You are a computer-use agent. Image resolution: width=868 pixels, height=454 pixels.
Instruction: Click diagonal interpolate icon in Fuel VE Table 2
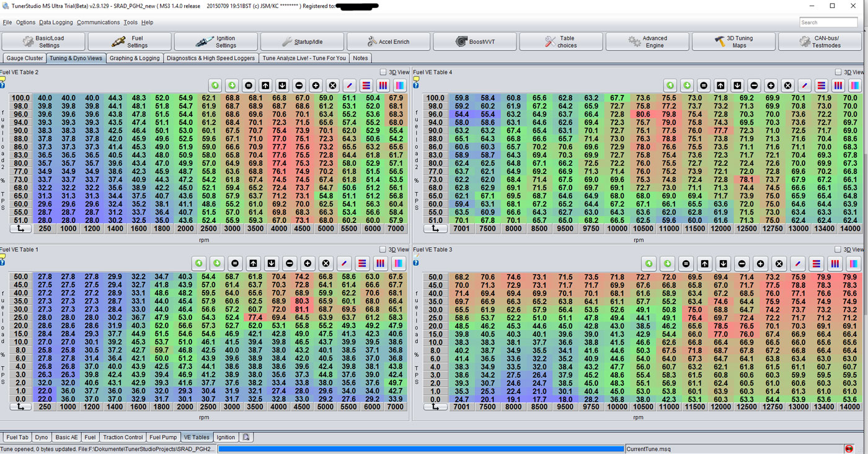[349, 85]
